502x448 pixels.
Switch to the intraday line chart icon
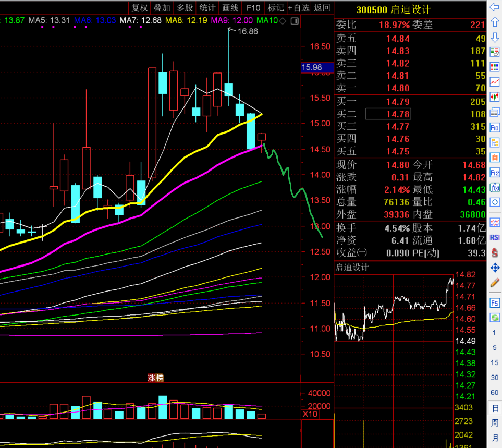[x=495, y=82]
